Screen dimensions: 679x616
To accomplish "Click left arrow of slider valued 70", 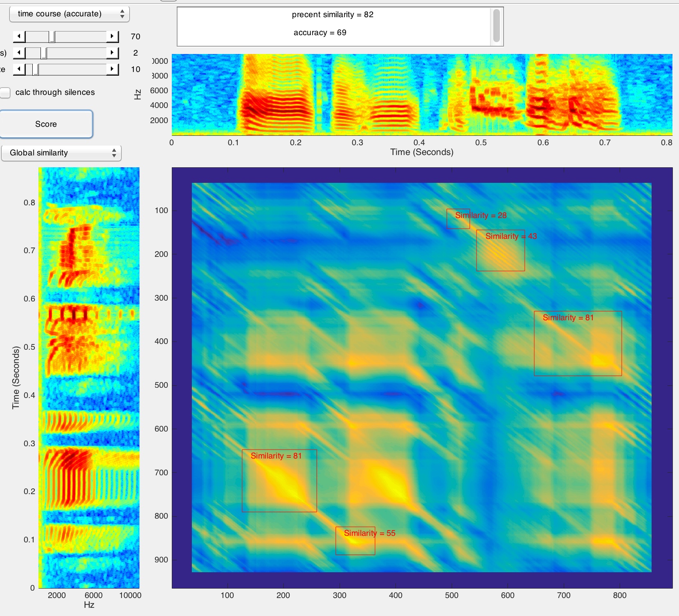I will pyautogui.click(x=19, y=36).
